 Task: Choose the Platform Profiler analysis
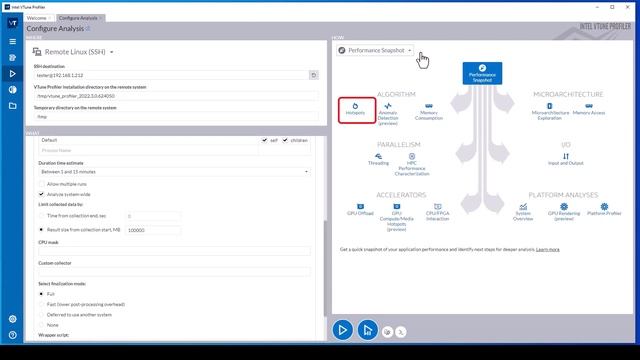[x=604, y=209]
